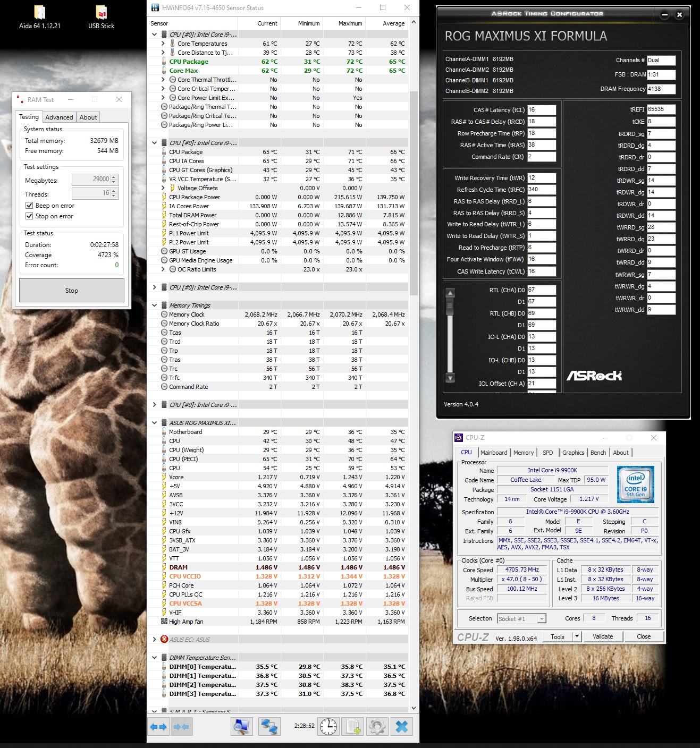The width and height of the screenshot is (700, 748).
Task: Click the HWiNFO collapse arrows toolbar icon
Action: (181, 727)
